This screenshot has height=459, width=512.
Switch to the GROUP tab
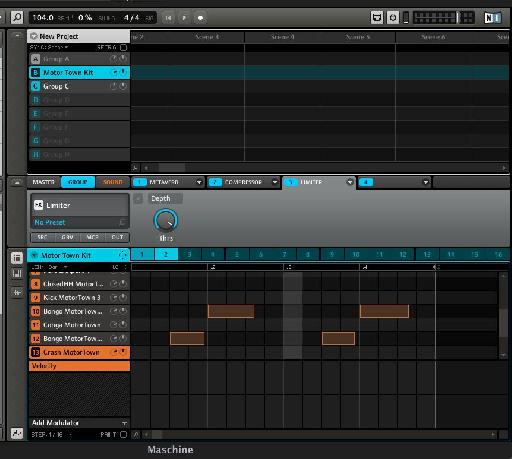(78, 182)
